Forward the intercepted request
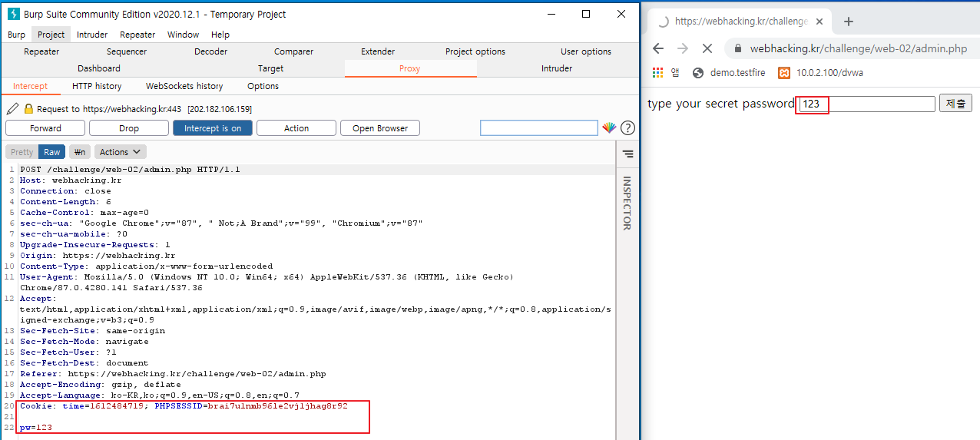 [x=45, y=128]
